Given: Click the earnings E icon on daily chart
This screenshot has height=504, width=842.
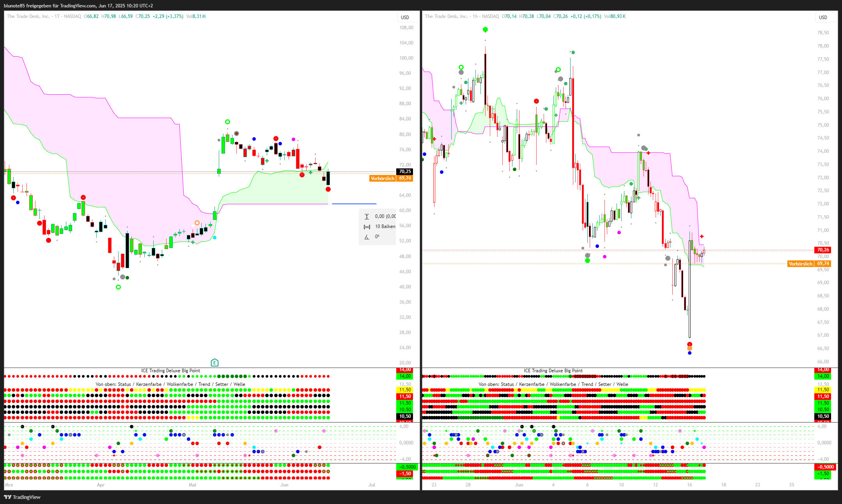Looking at the screenshot, I should tap(214, 363).
